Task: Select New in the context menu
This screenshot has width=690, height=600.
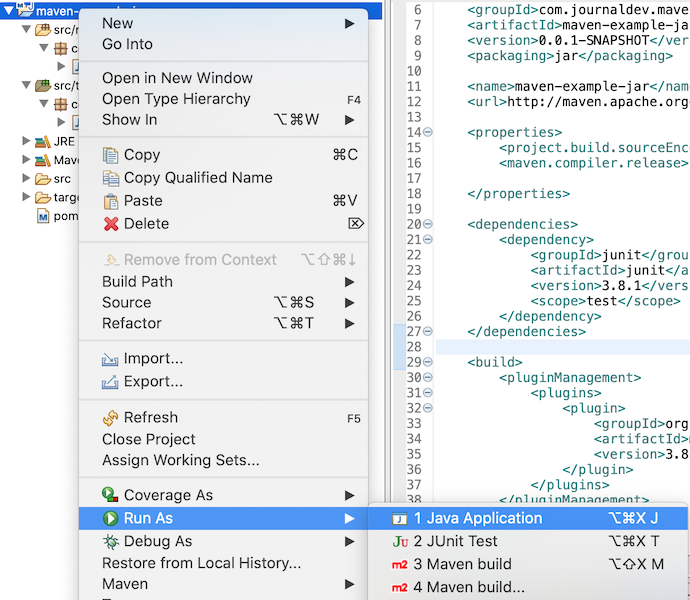Action: 224,23
